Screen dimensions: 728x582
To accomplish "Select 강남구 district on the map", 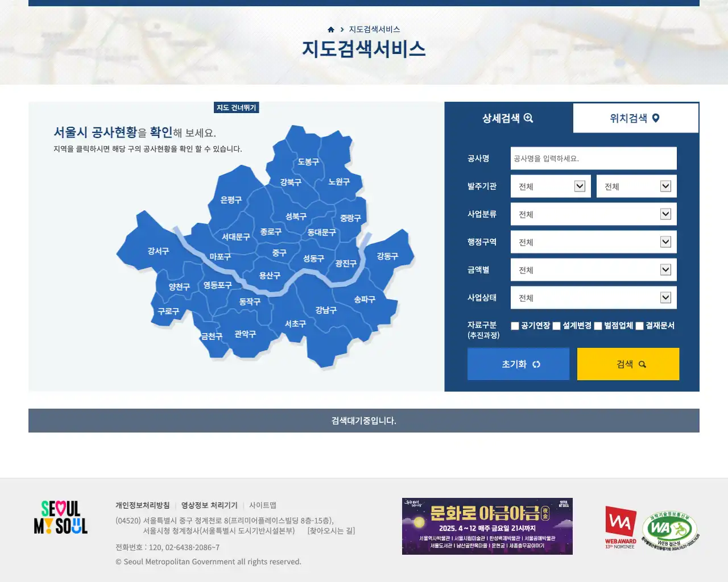I will [x=326, y=310].
